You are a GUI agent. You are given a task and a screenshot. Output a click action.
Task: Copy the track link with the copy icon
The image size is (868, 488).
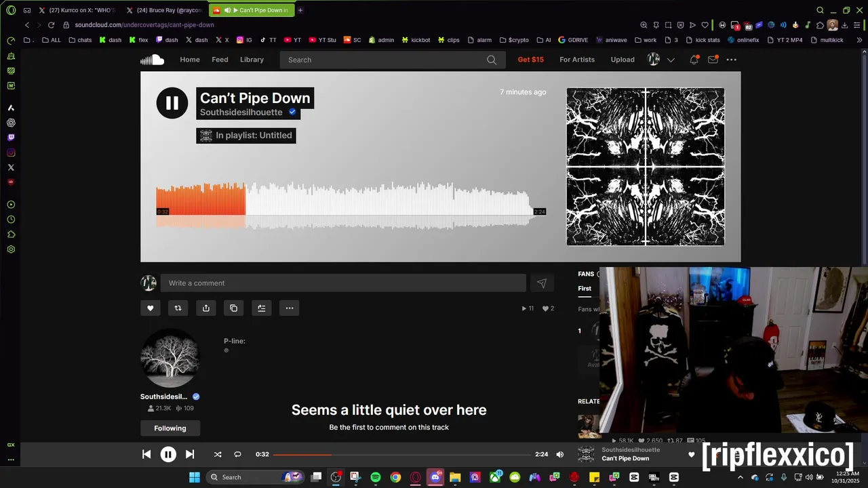(x=234, y=308)
